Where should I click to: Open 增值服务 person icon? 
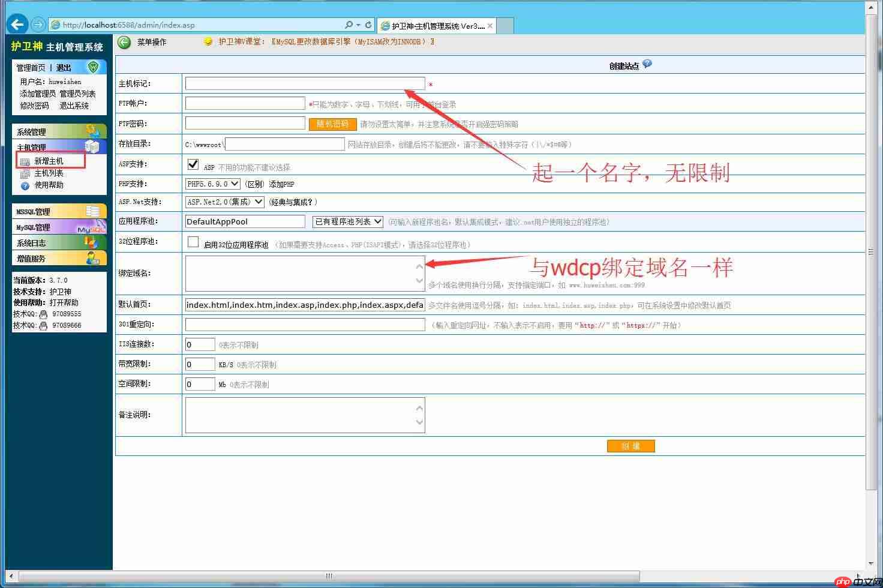pyautogui.click(x=94, y=258)
